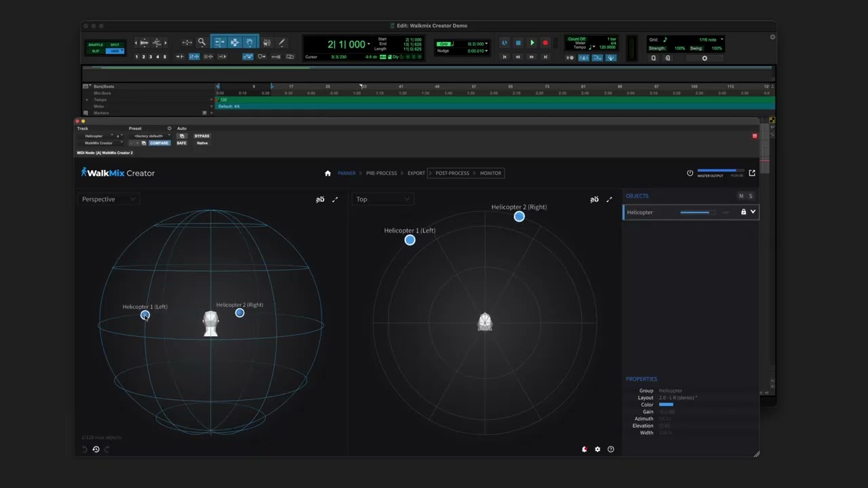868x488 pixels.
Task: Switch to the PANNER tab
Action: 347,173
